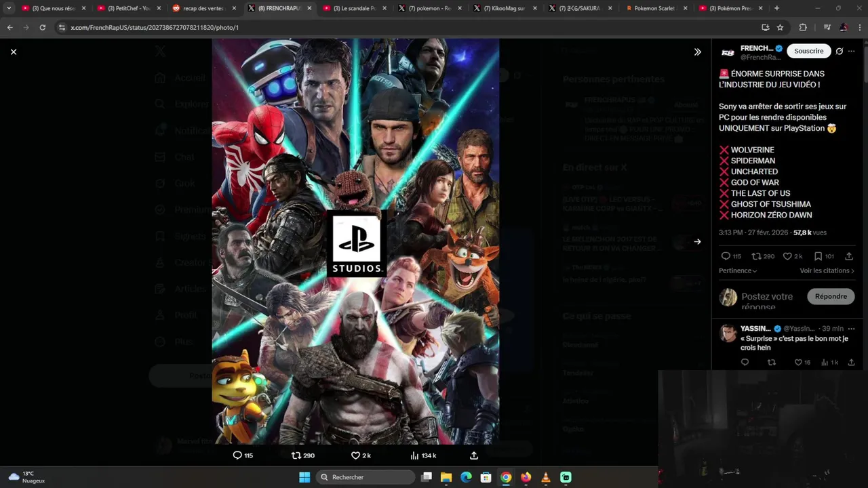The width and height of the screenshot is (868, 488).
Task: Switch to recap des ventes tab
Action: [x=204, y=8]
